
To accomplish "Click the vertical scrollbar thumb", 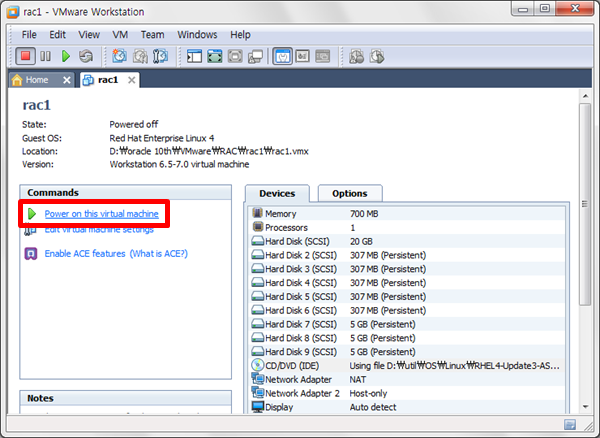I will (x=585, y=204).
